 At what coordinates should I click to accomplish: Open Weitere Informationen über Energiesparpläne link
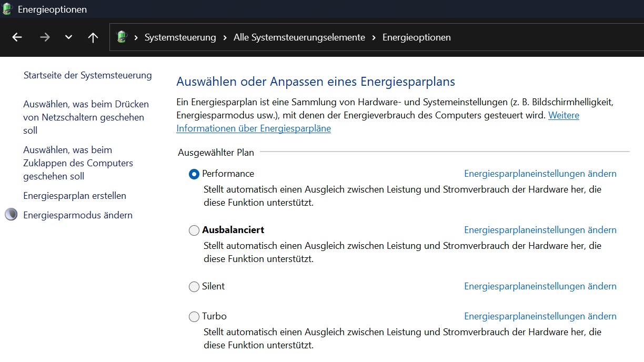253,128
